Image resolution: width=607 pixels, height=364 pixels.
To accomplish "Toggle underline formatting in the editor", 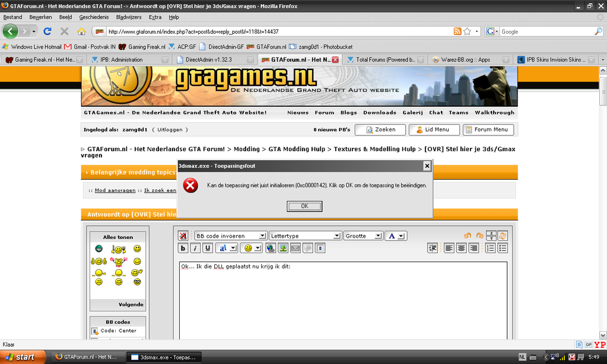I will pos(208,248).
